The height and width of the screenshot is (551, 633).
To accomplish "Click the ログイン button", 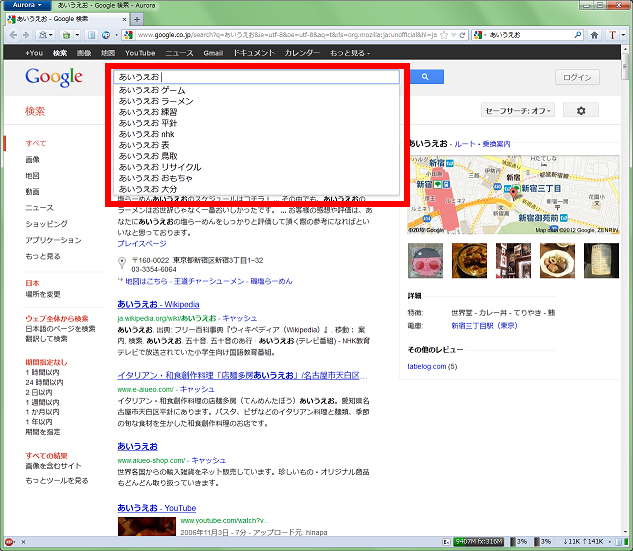I will coord(577,77).
